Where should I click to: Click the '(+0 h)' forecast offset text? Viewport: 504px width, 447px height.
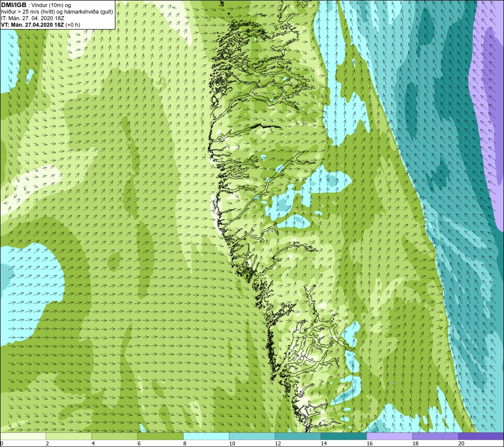[73, 25]
